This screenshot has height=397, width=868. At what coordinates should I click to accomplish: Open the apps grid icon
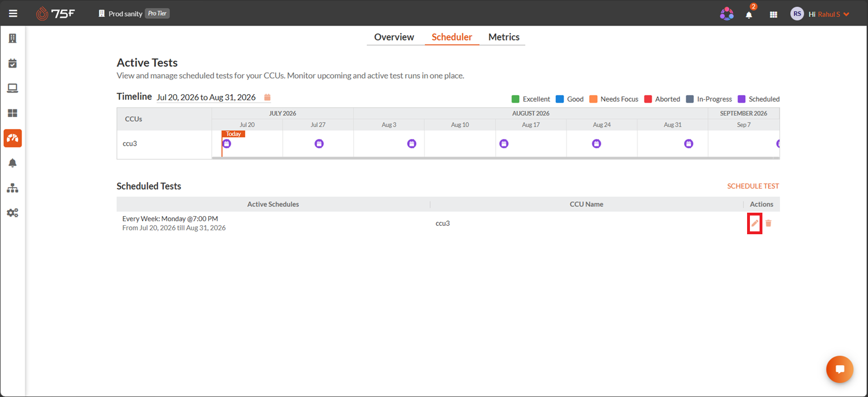tap(773, 14)
